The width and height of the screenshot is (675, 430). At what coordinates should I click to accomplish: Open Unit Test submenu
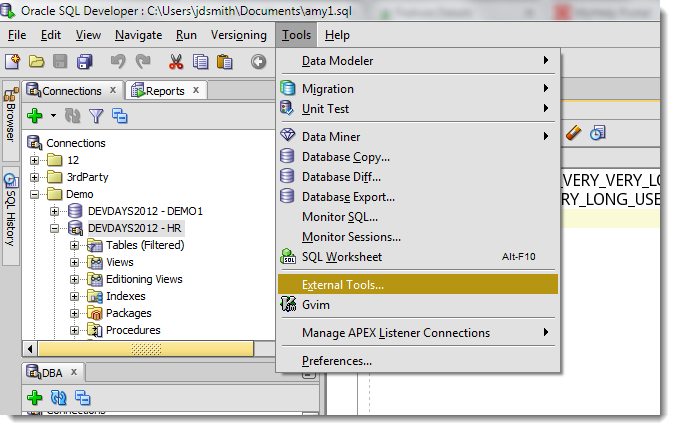click(418, 109)
